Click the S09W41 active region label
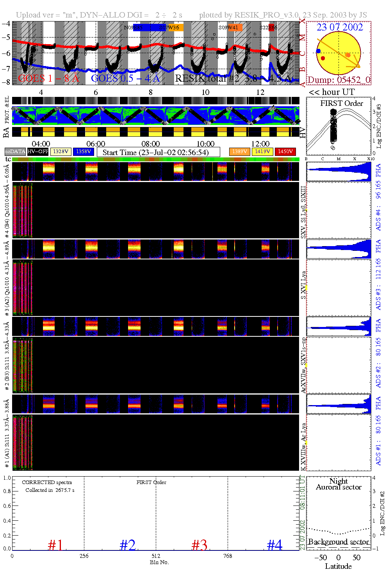Image resolution: width=392 pixels, height=577 pixels. coord(230,27)
